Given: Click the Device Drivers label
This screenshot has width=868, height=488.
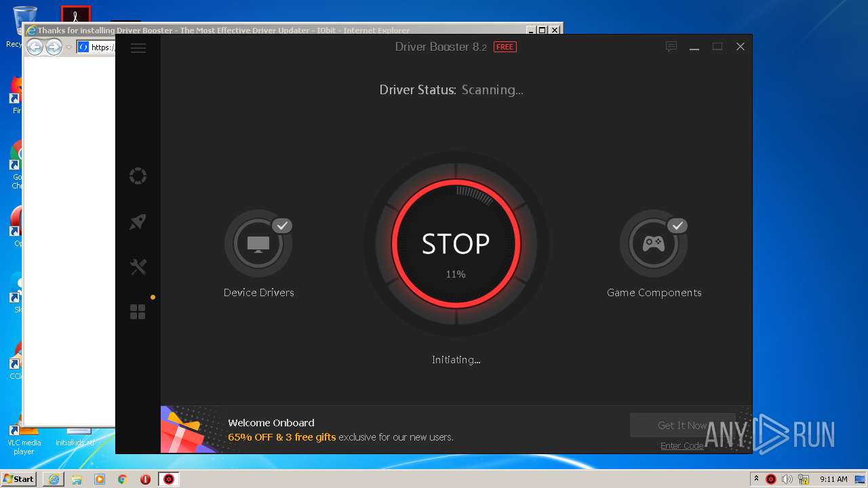Looking at the screenshot, I should point(259,293).
